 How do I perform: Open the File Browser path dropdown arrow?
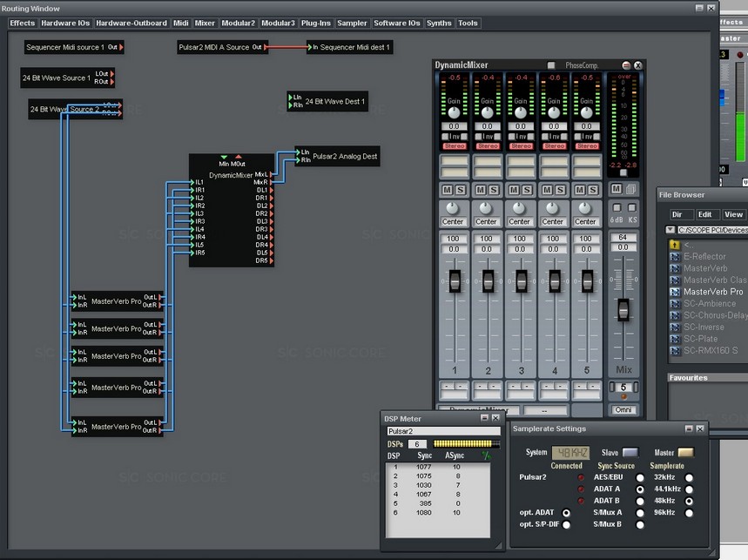point(671,230)
